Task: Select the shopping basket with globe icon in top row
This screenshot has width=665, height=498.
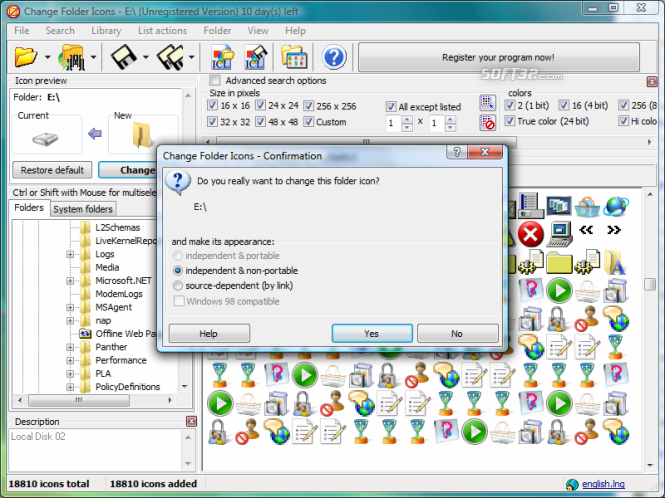Action: [x=587, y=207]
